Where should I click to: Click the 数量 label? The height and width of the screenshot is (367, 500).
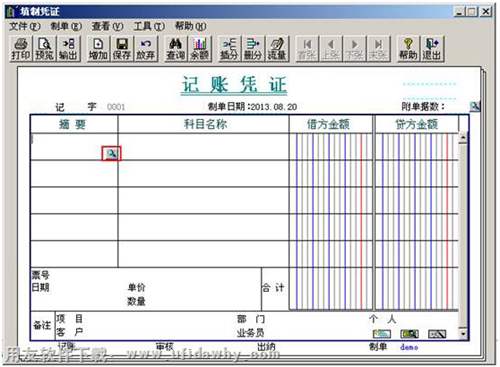point(136,301)
